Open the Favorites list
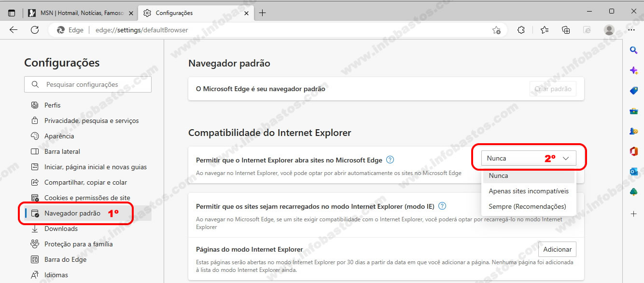This screenshot has width=644, height=283. [545, 30]
